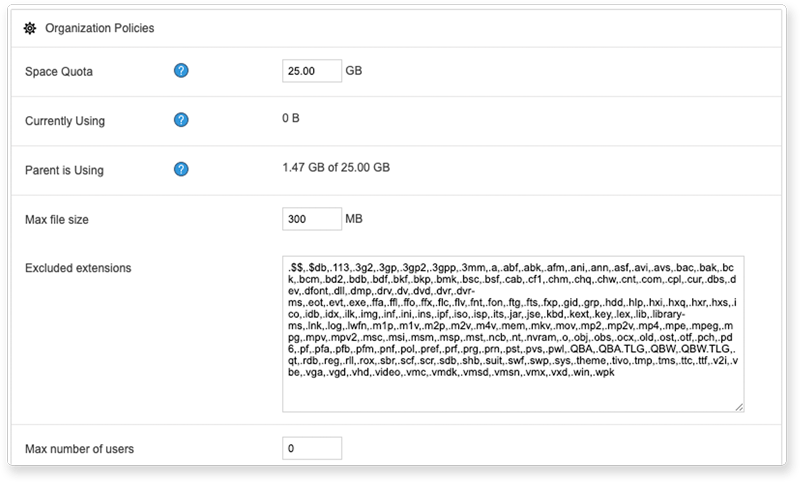Click the GB unit beside Space Quota
Screen dimensions: 800x482
click(x=354, y=71)
